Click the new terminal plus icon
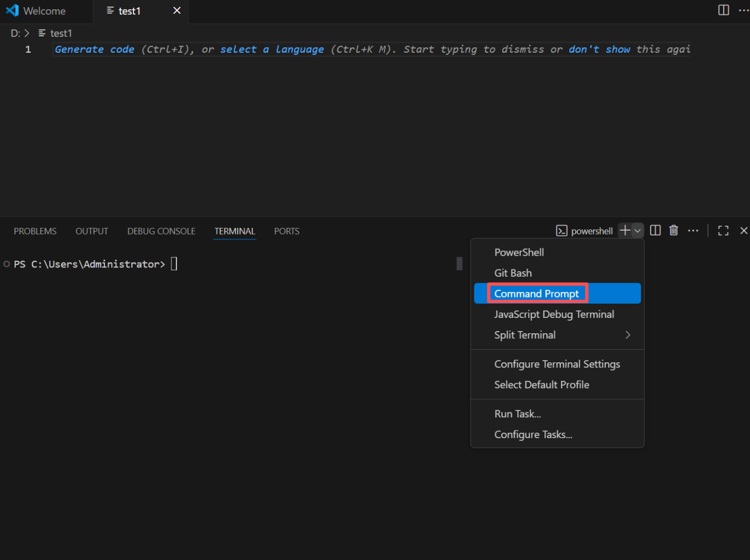This screenshot has height=560, width=750. coord(625,231)
